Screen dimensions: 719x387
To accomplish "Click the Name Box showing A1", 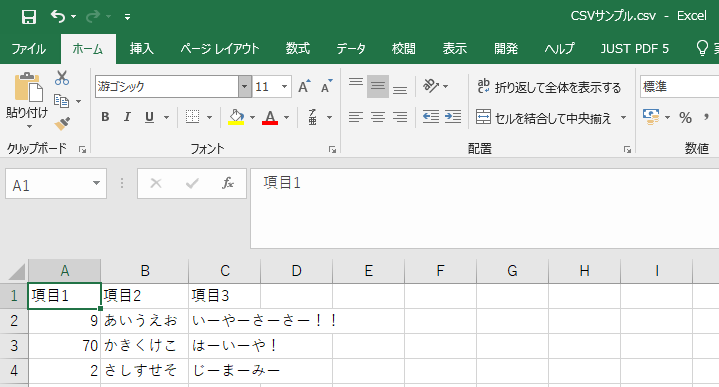I will (x=56, y=184).
